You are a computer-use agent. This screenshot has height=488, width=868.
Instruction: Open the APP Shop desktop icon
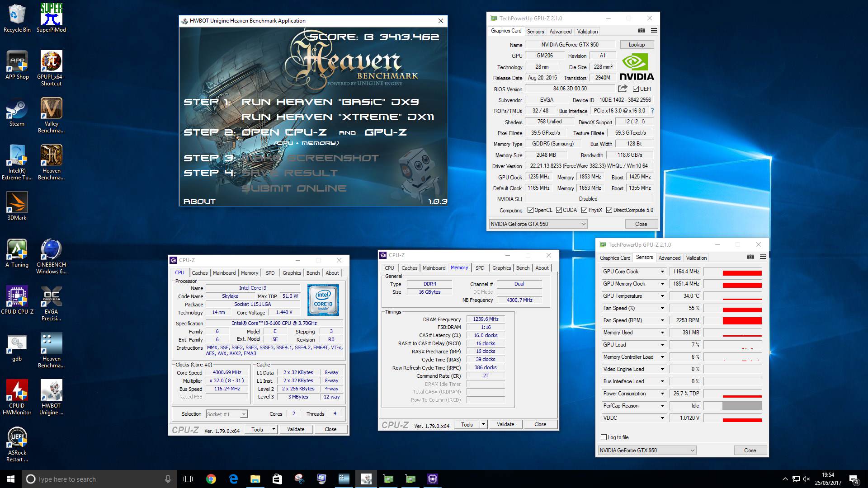point(17,65)
